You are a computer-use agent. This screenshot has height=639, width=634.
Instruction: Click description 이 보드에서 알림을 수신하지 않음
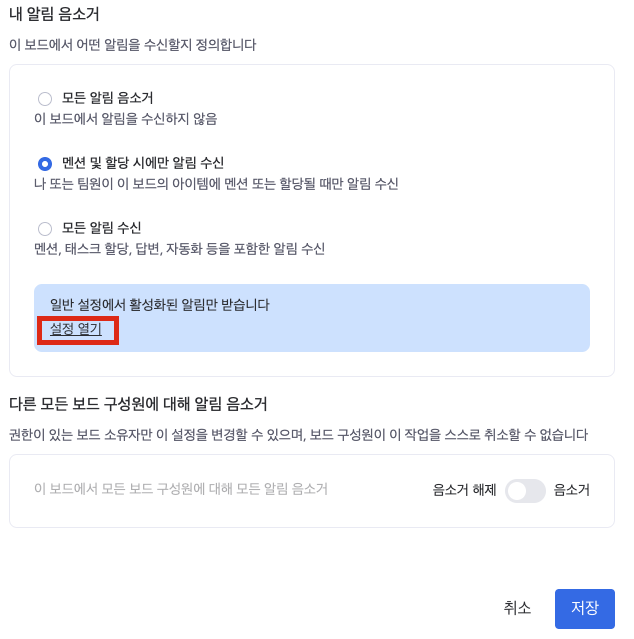tap(125, 119)
